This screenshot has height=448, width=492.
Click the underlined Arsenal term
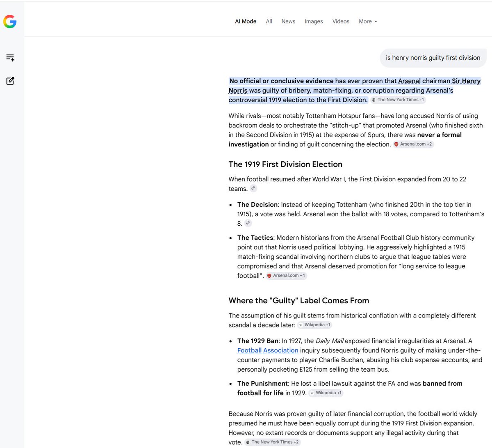[x=409, y=81]
